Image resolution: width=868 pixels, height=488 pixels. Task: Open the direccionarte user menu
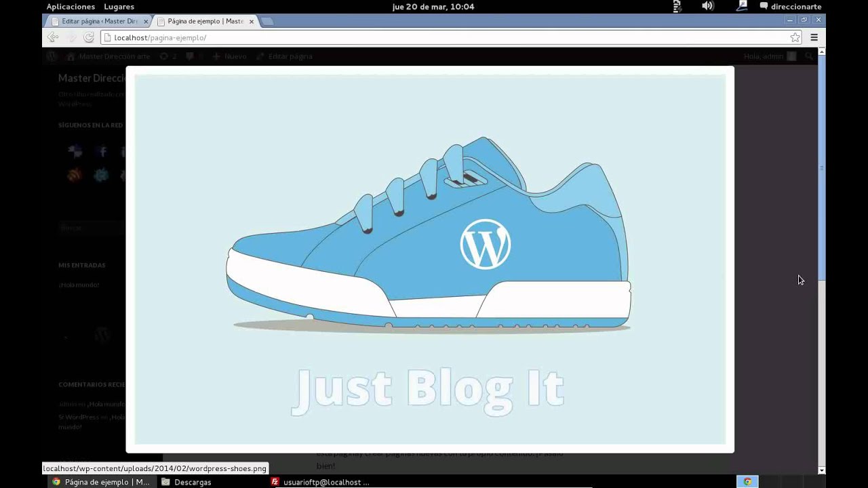791,7
